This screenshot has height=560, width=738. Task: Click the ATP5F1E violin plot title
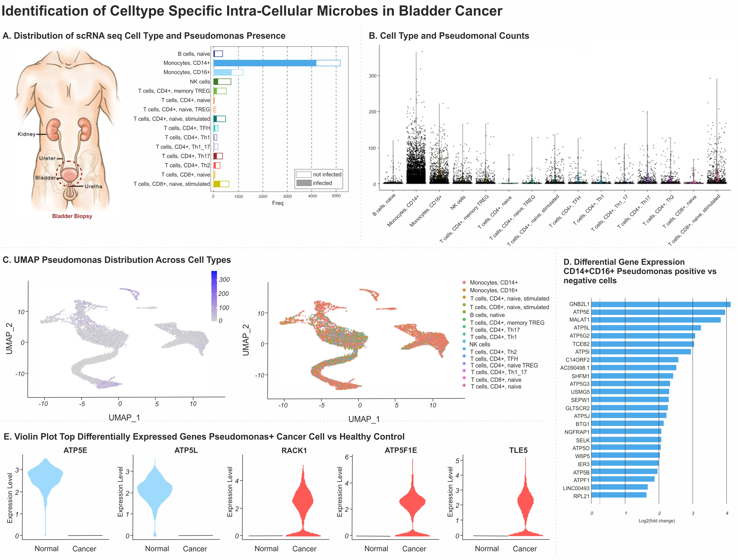click(x=401, y=450)
